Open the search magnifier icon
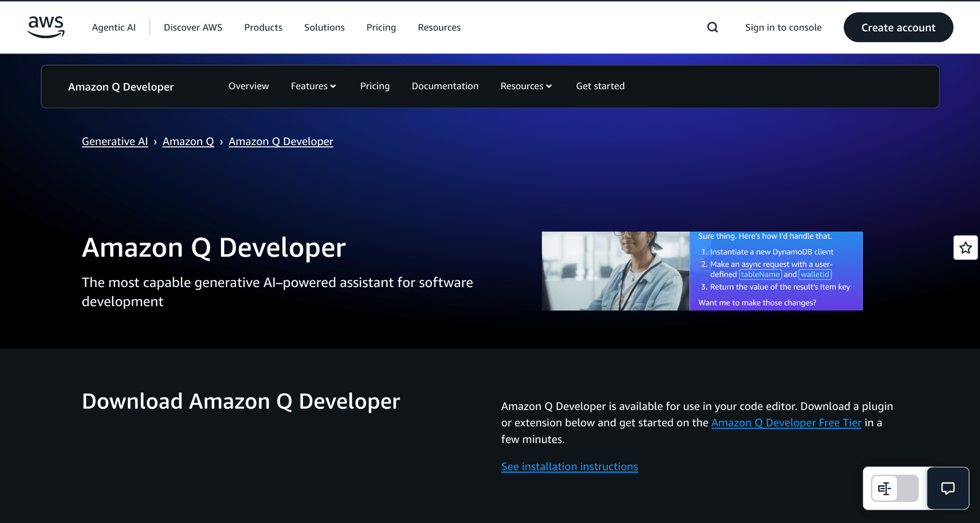 (713, 27)
